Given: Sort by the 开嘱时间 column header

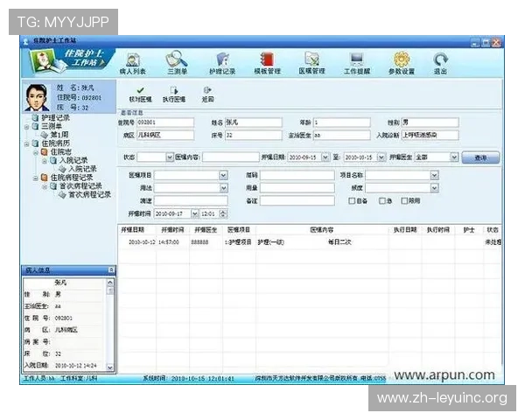Looking at the screenshot, I should [x=172, y=230].
